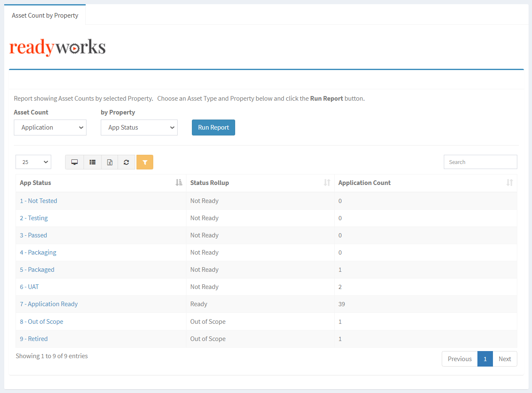
Task: Open the by Property dropdown
Action: tap(139, 127)
